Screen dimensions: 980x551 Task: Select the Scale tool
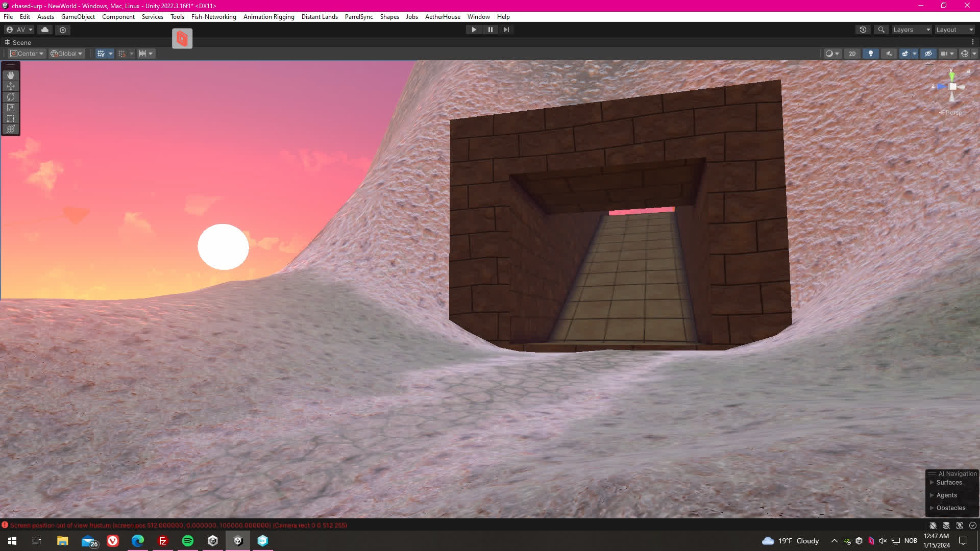[11, 108]
